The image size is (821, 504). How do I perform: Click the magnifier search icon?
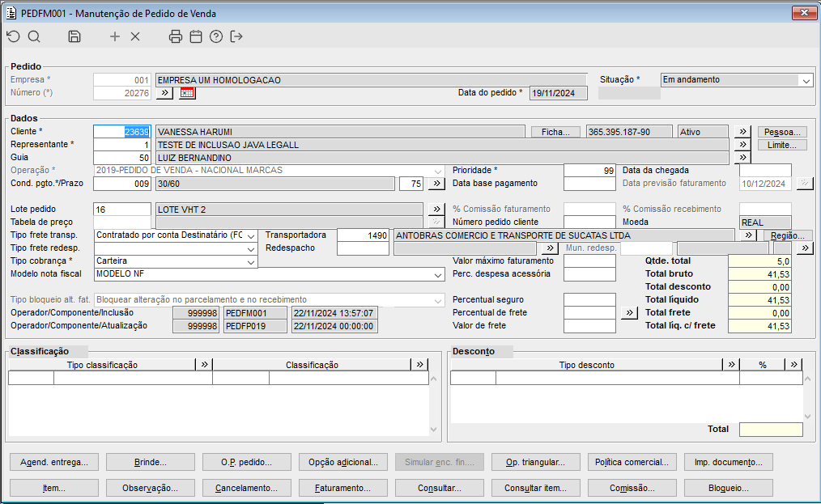pyautogui.click(x=34, y=36)
